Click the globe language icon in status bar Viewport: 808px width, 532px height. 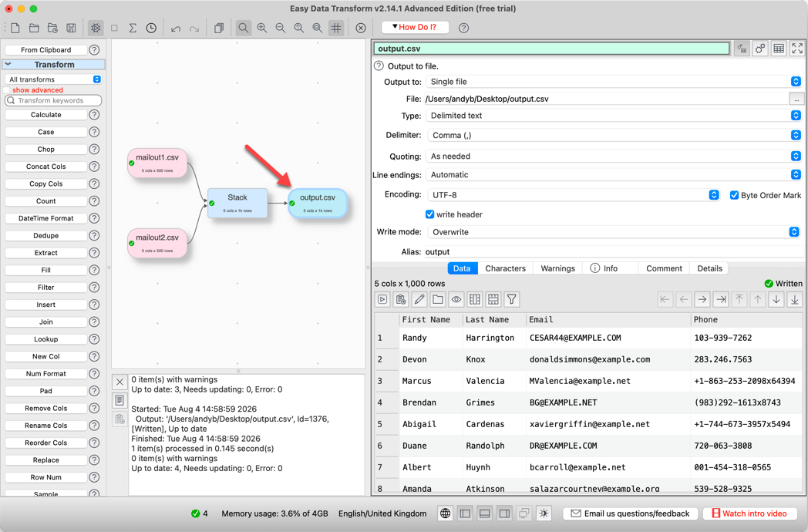click(x=445, y=513)
